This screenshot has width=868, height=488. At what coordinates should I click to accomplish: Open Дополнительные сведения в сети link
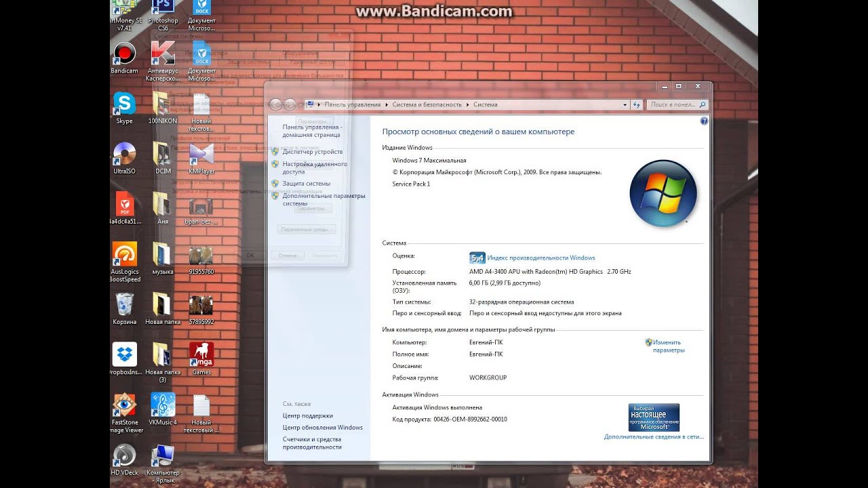coord(654,437)
